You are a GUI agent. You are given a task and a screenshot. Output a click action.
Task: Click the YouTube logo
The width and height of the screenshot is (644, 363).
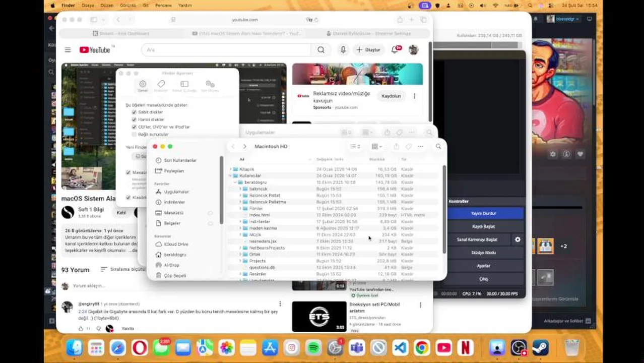(x=95, y=49)
